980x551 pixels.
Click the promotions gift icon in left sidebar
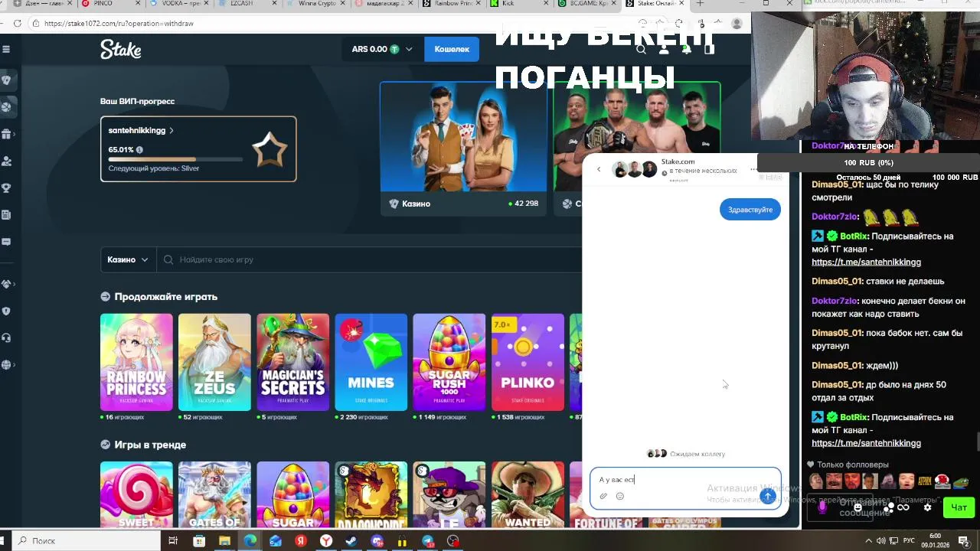click(6, 134)
